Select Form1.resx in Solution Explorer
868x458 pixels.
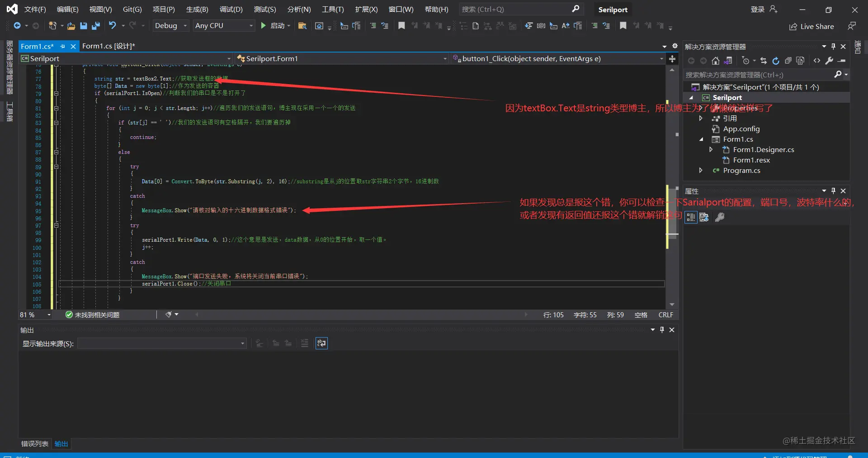point(751,160)
